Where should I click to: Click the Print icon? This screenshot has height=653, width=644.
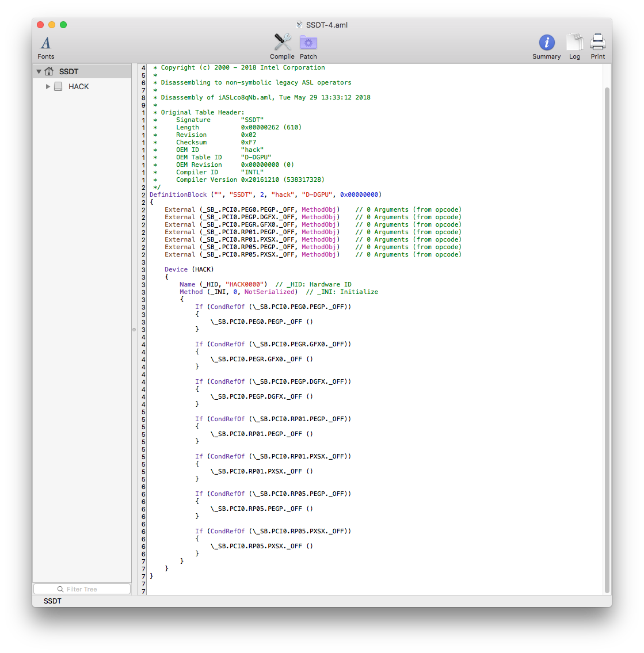(x=598, y=43)
